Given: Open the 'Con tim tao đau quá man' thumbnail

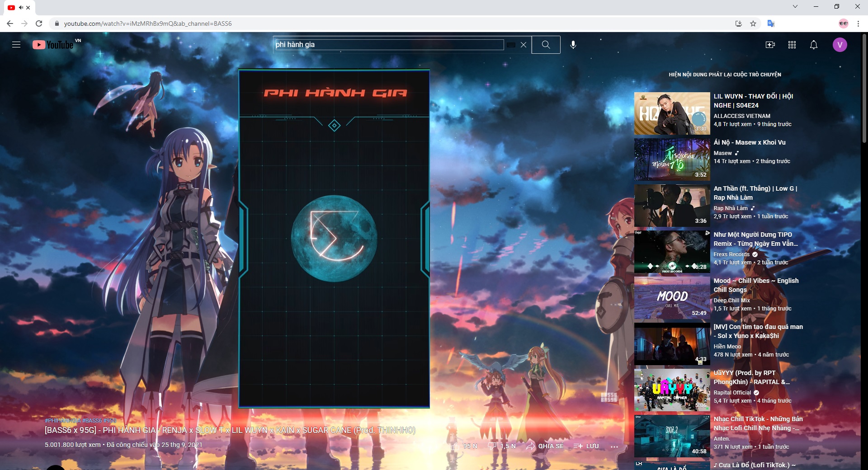Looking at the screenshot, I should pos(672,344).
